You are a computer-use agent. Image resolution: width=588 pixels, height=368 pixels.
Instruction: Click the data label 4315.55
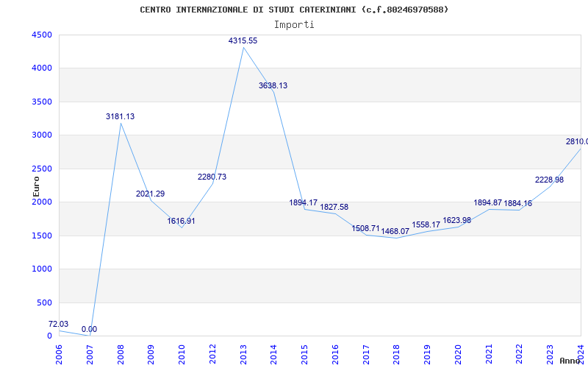tap(243, 41)
